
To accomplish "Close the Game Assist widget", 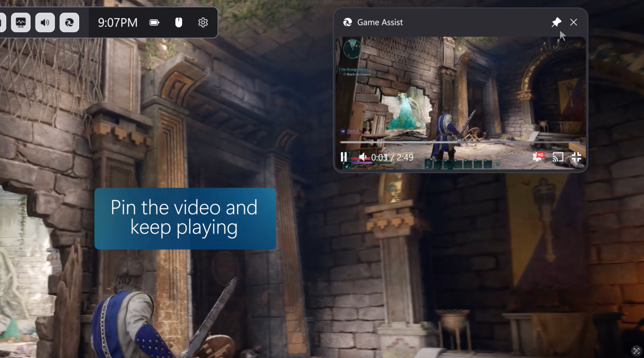I will pyautogui.click(x=574, y=22).
